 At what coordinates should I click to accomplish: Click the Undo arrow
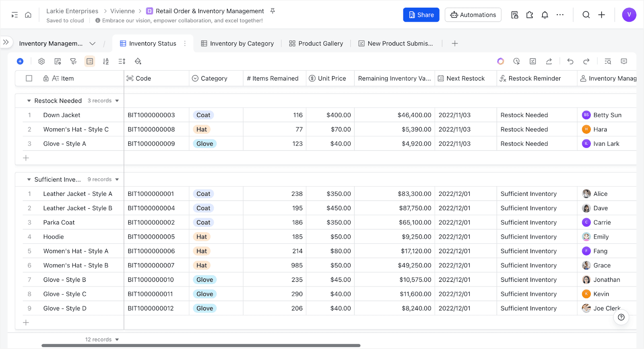[570, 61]
